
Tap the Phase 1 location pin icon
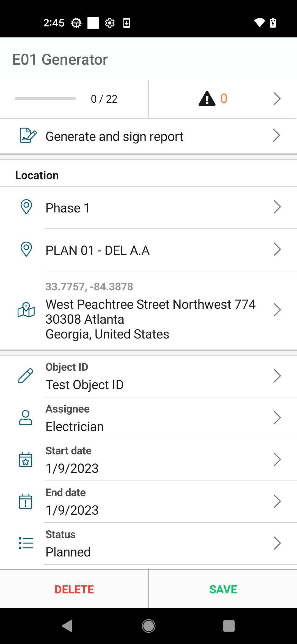click(x=26, y=207)
